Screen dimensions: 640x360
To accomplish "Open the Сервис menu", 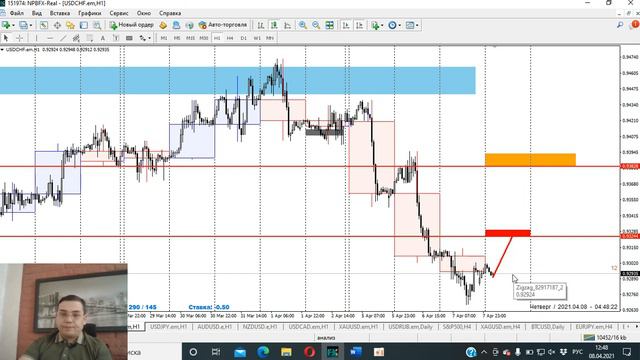I will tap(119, 13).
